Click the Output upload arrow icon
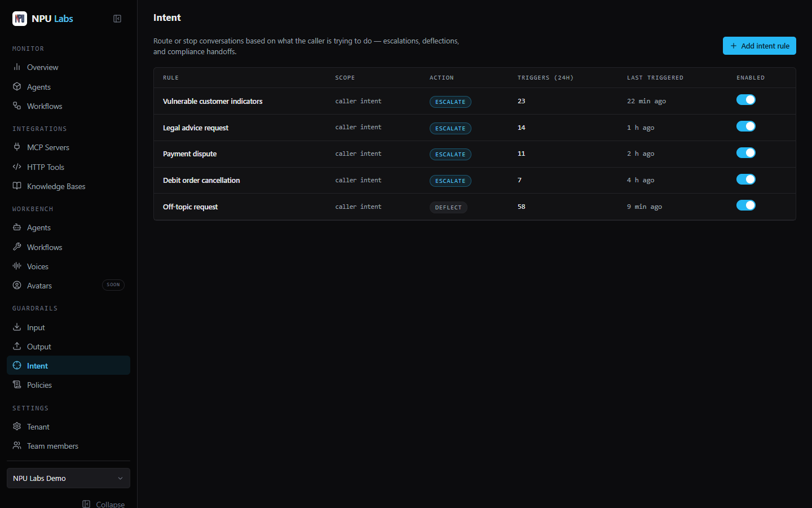The width and height of the screenshot is (812, 508). [x=17, y=346]
